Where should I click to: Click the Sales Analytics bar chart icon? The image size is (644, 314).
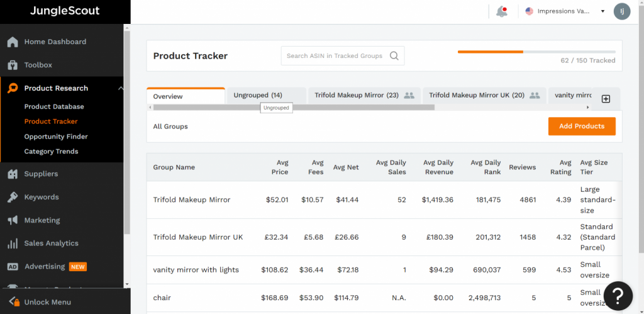click(x=13, y=244)
